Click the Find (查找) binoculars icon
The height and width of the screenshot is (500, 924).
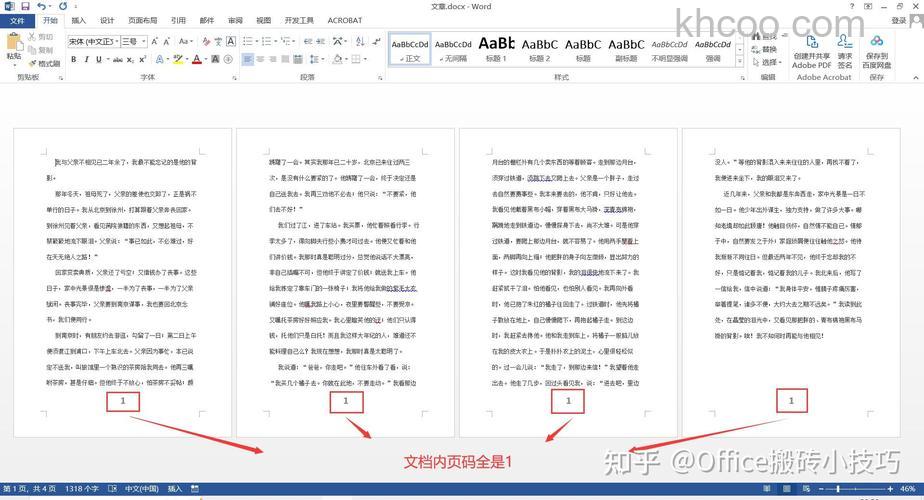pos(757,37)
